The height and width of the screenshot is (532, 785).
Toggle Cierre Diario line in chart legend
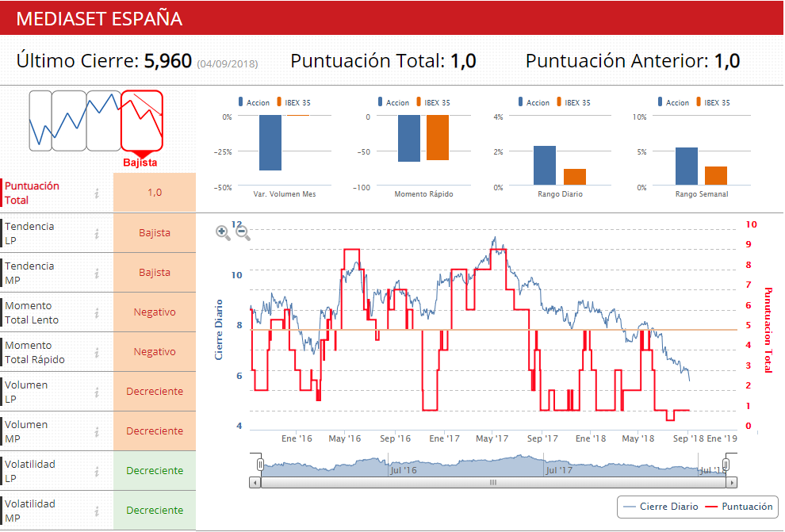pyautogui.click(x=661, y=507)
